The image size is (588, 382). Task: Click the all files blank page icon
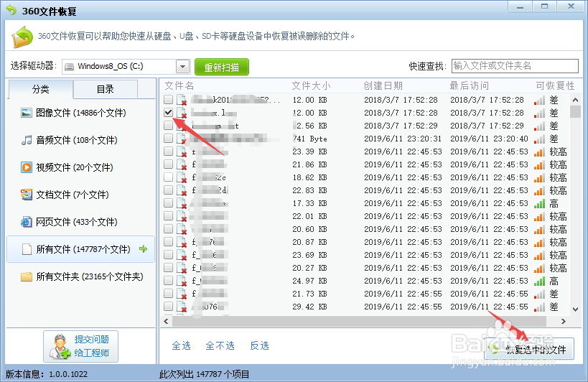tap(27, 249)
